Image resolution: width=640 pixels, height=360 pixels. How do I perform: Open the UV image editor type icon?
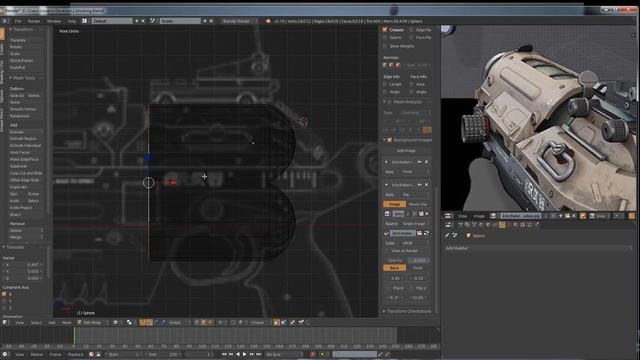click(448, 216)
